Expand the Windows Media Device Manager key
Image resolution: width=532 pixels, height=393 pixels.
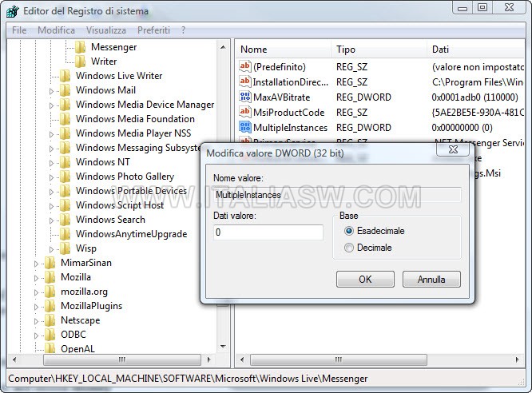coord(51,105)
